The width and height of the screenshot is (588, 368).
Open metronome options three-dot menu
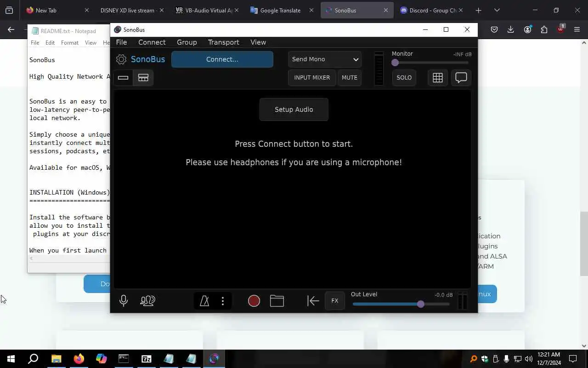[223, 301]
